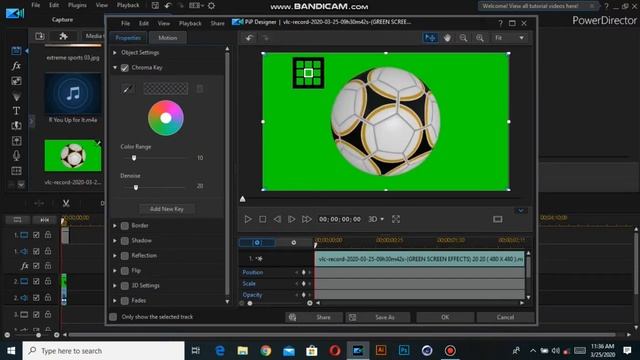This screenshot has height=360, width=640.
Task: Open the Edit menu in PiP Designer
Action: coord(144,24)
